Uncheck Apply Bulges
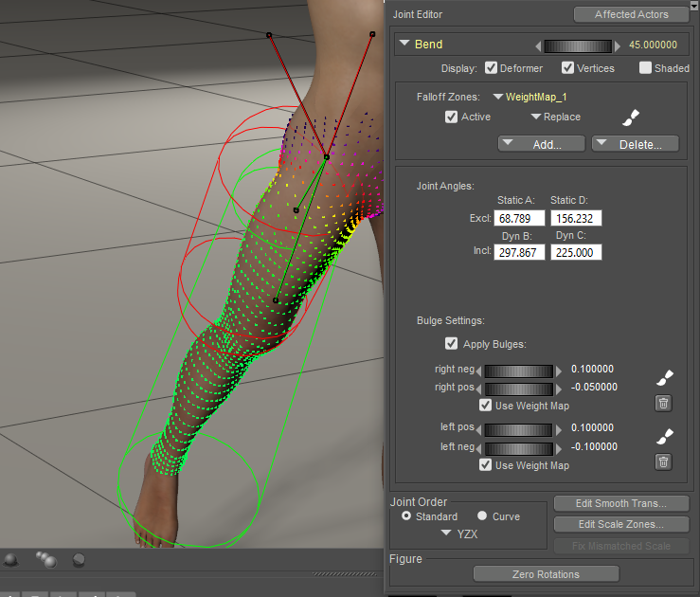Screen dimensions: 700x597 (452, 344)
